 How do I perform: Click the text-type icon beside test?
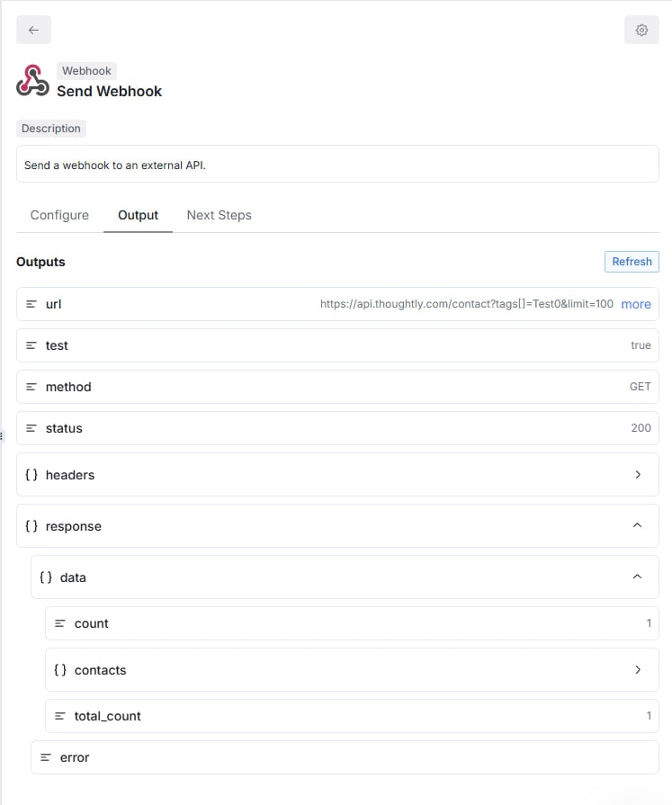34,345
